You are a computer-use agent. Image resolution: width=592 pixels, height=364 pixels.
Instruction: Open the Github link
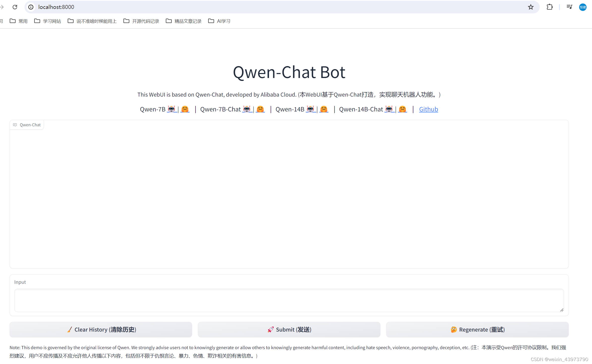[428, 109]
